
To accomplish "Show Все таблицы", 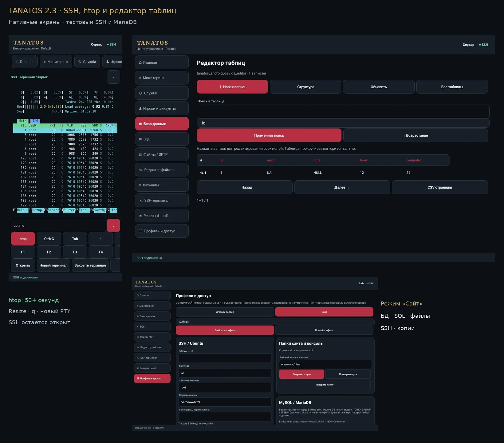I will pos(452,87).
